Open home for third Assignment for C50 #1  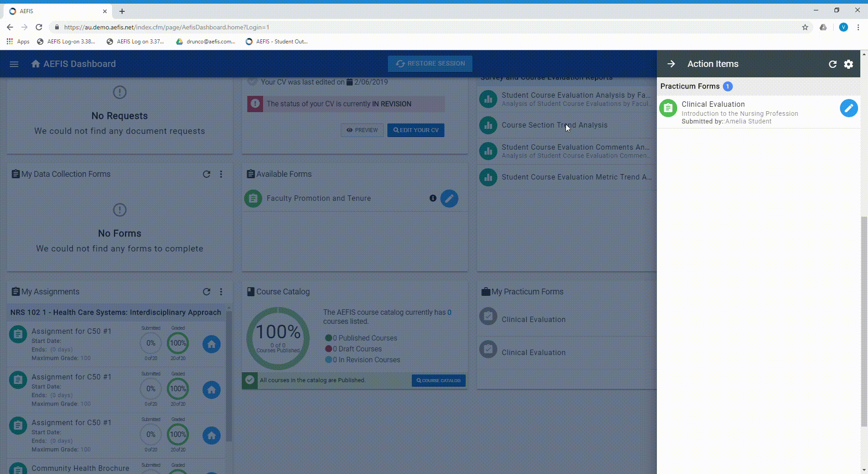click(x=211, y=436)
